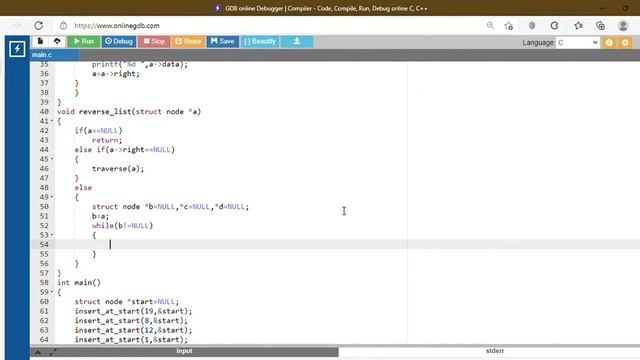Collapse code fold at line 41
640x360 pixels.
[x=52, y=121]
